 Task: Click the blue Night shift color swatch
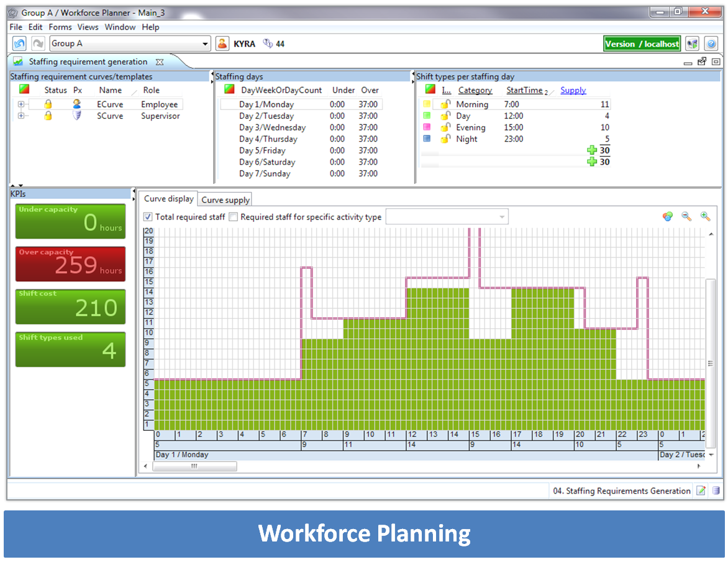pos(427,139)
